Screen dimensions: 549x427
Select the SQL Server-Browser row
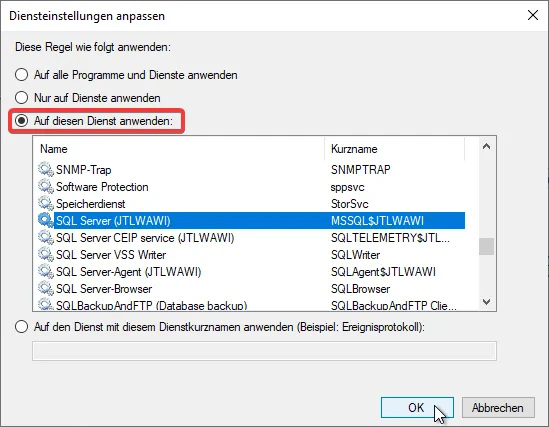251,289
